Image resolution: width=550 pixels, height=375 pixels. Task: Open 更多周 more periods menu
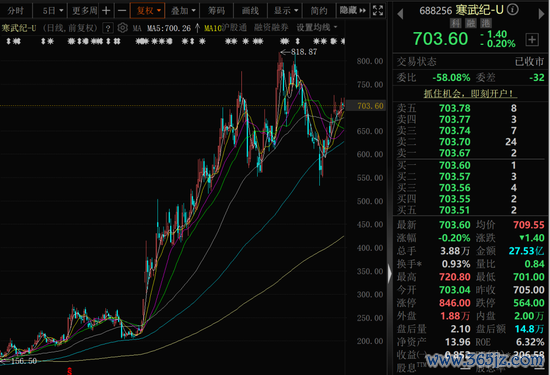coord(84,11)
